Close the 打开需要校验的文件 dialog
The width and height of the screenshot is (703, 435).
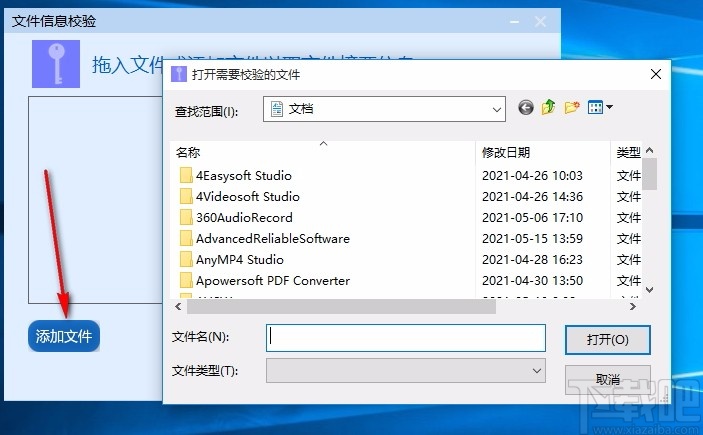click(656, 74)
